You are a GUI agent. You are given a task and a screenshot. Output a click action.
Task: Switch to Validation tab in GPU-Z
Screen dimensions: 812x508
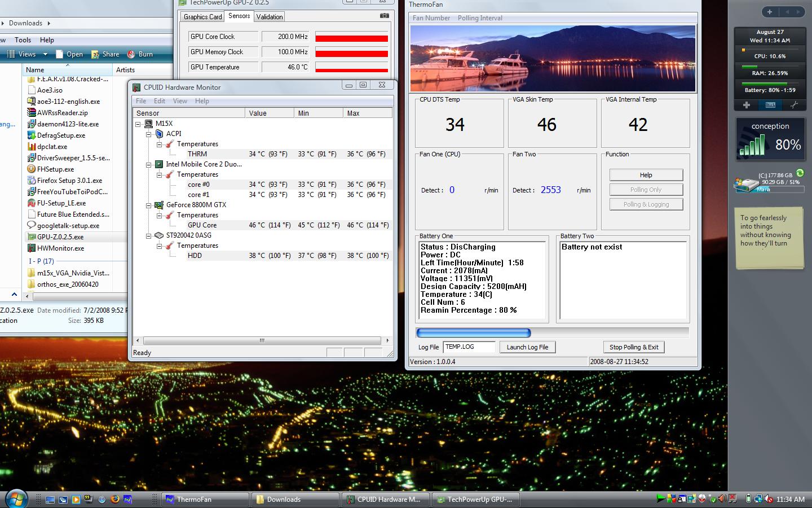270,17
